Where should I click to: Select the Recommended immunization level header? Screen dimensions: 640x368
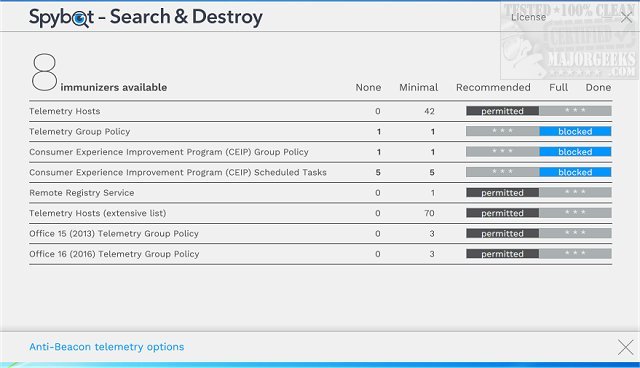pos(493,87)
